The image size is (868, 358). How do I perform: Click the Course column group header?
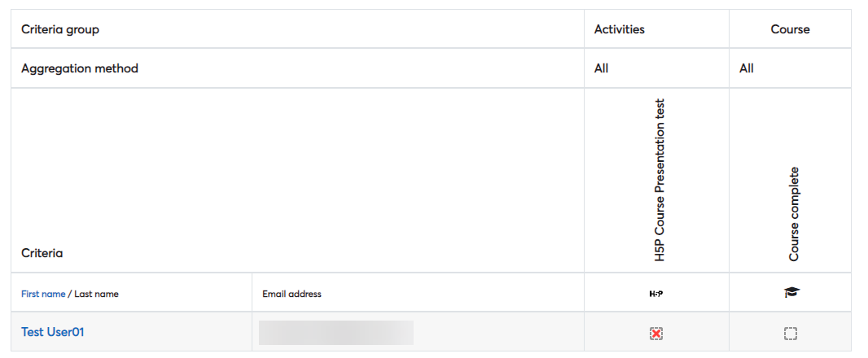coord(790,29)
